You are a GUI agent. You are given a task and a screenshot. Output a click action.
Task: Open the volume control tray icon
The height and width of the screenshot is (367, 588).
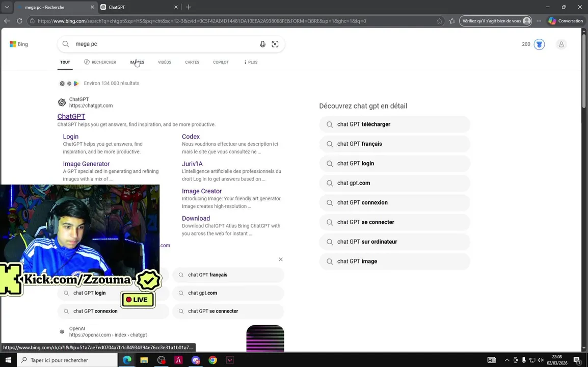[x=541, y=360]
